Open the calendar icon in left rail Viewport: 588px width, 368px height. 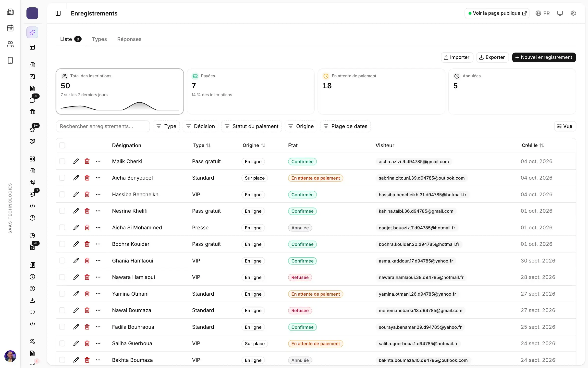[10, 28]
